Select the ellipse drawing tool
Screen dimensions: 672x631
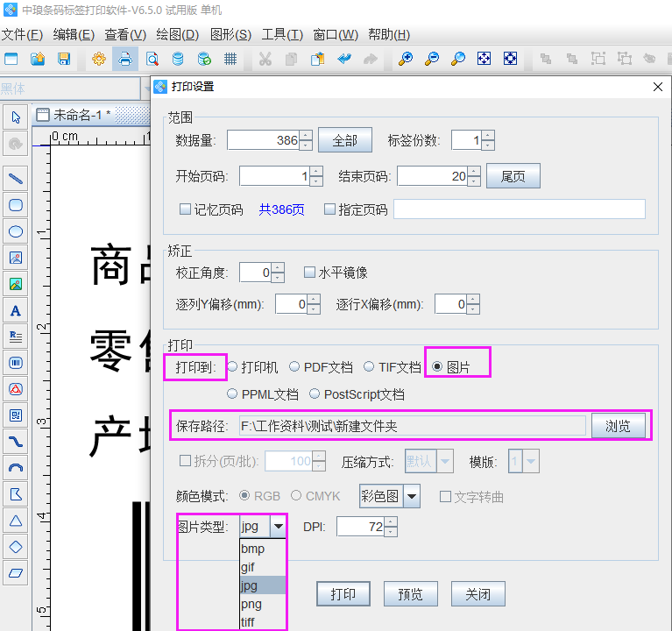16,231
